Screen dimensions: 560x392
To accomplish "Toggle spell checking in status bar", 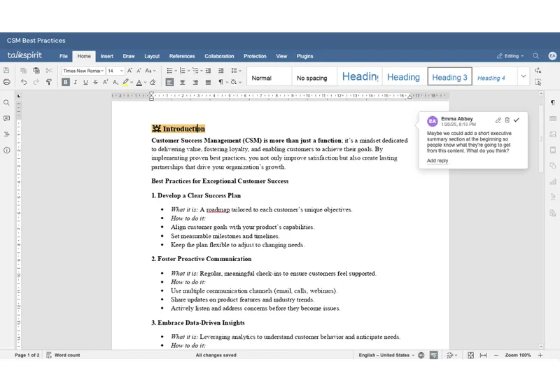I will [433, 355].
